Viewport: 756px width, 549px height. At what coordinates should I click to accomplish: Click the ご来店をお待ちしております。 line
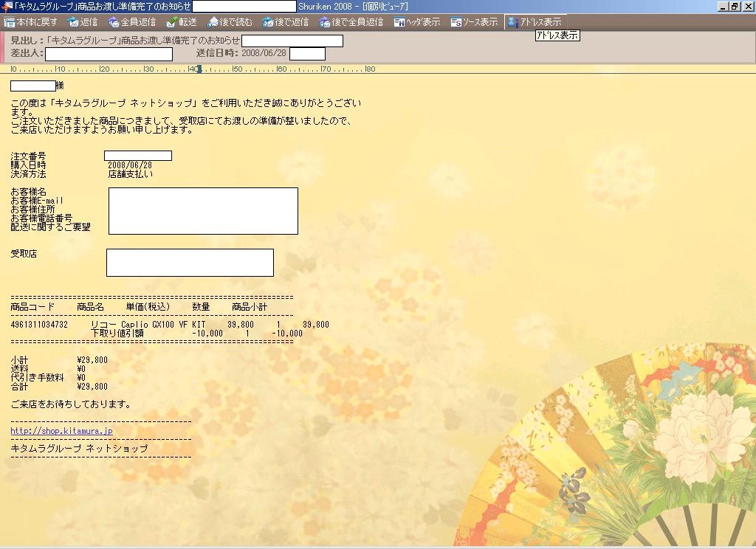70,404
